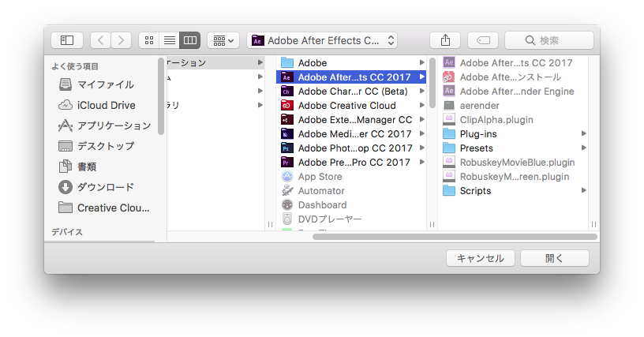
Task: Switch to icon grid view
Action: 149,40
